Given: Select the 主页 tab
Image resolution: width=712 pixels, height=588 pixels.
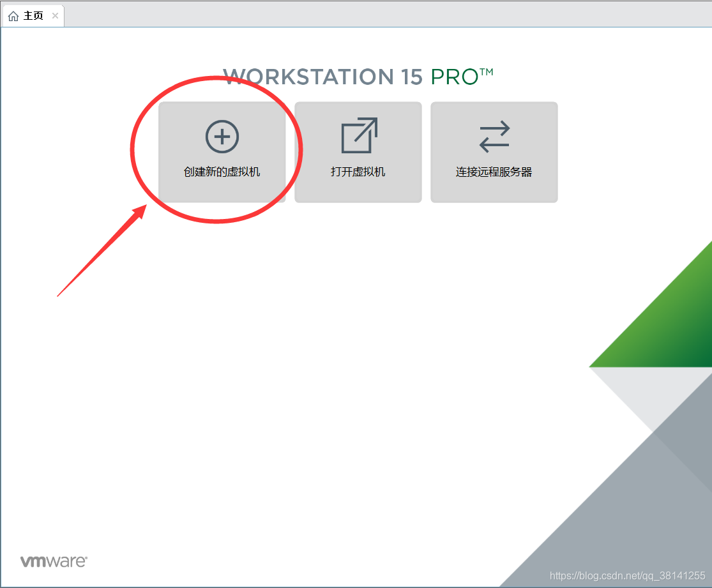Looking at the screenshot, I should [x=33, y=16].
